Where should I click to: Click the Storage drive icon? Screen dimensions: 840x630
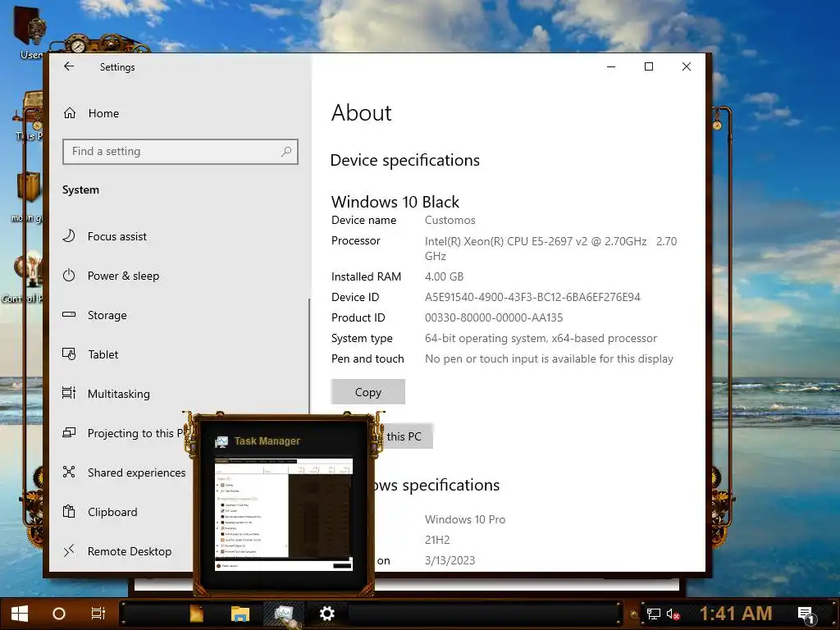69,314
